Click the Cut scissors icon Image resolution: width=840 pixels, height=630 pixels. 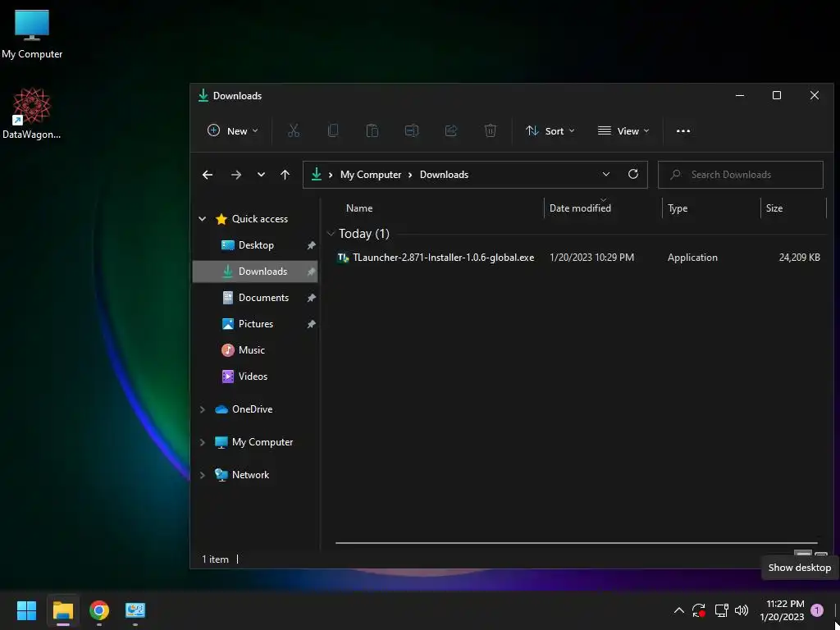(x=294, y=130)
